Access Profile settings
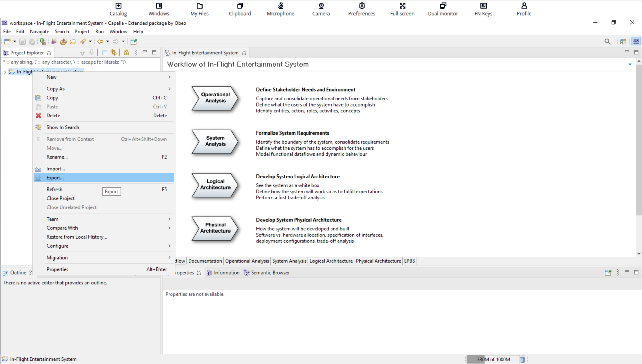This screenshot has height=364, width=642. (524, 9)
